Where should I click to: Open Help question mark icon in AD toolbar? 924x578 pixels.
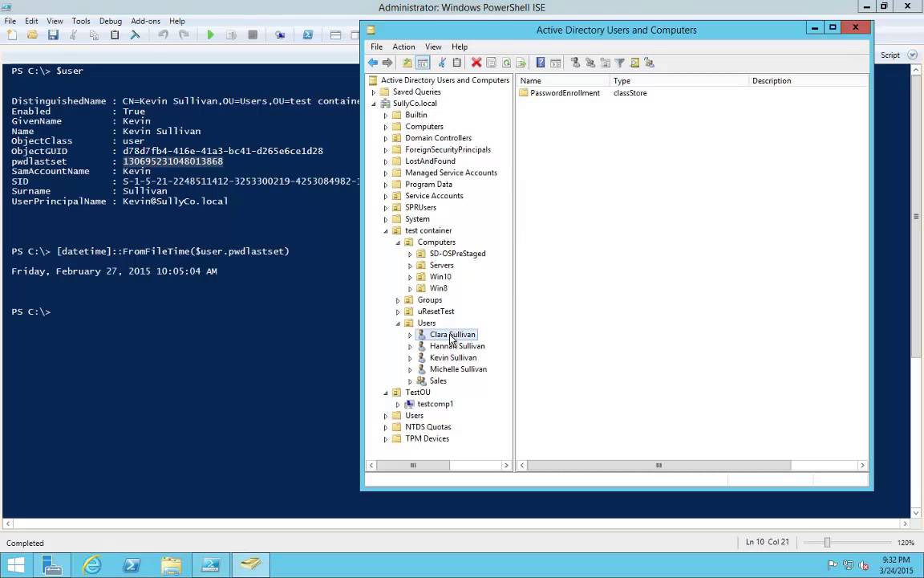click(x=541, y=63)
